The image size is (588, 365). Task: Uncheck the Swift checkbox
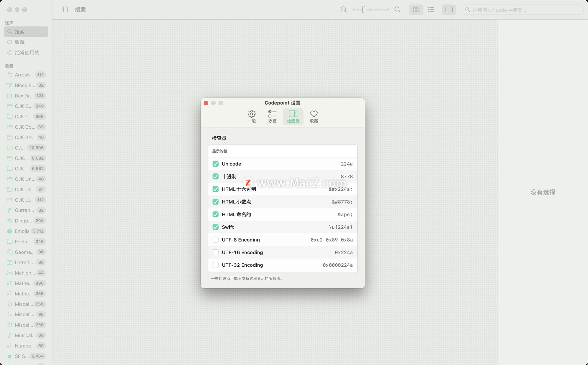click(x=216, y=227)
